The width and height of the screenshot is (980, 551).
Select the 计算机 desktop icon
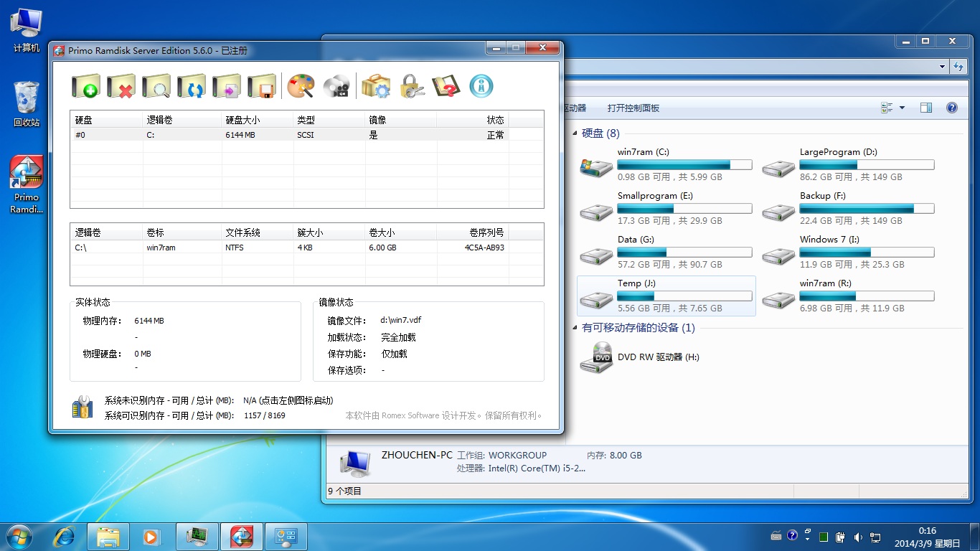coord(27,30)
